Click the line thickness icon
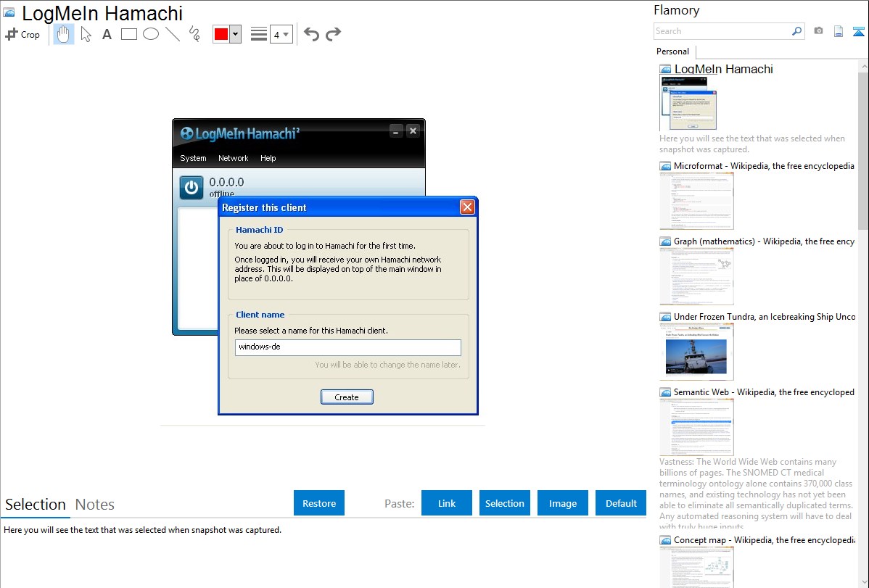Image resolution: width=869 pixels, height=588 pixels. click(x=258, y=34)
